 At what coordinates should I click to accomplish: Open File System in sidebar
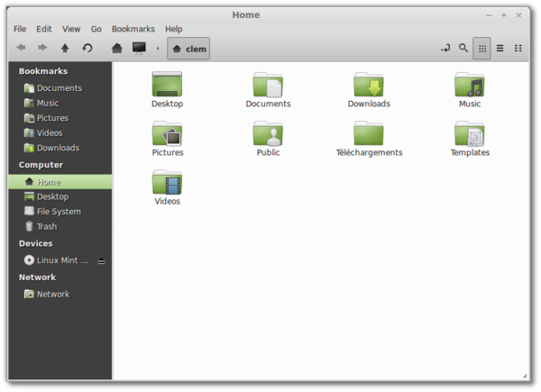pyautogui.click(x=59, y=212)
